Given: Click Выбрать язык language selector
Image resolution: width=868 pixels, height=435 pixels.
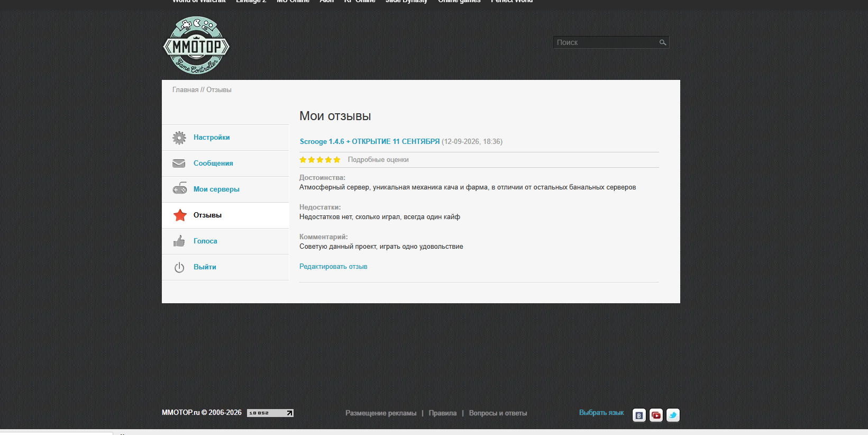Looking at the screenshot, I should [x=601, y=413].
